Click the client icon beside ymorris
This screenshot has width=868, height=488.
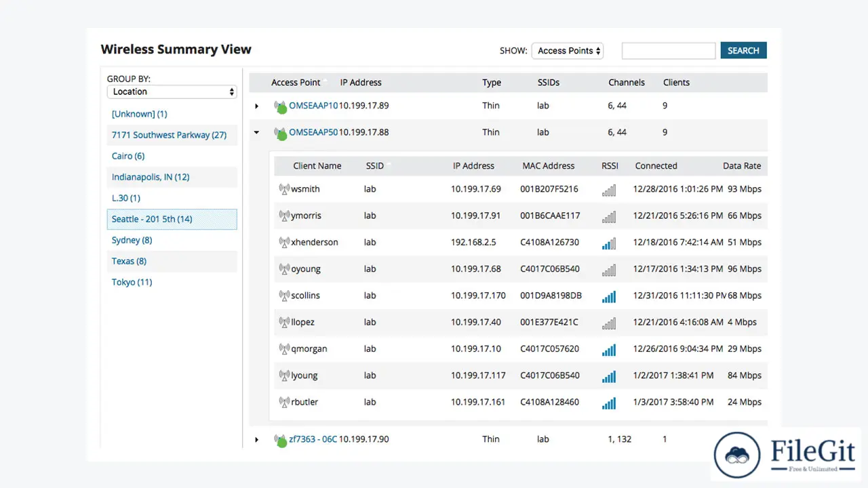point(284,216)
